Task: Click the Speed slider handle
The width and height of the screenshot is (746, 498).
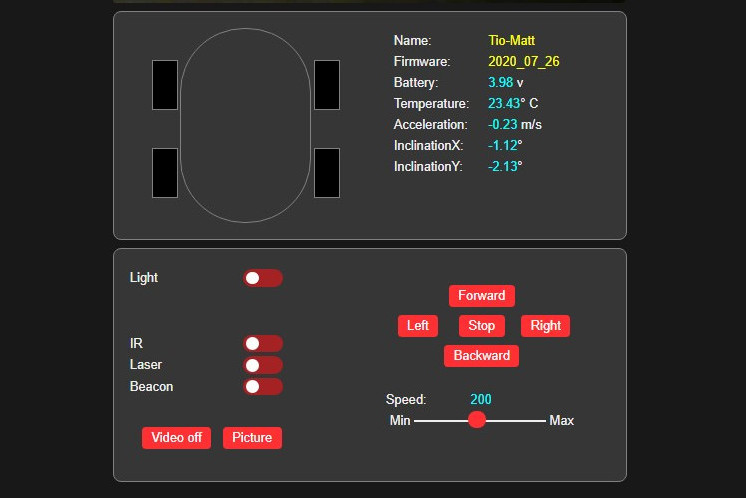Action: [477, 420]
